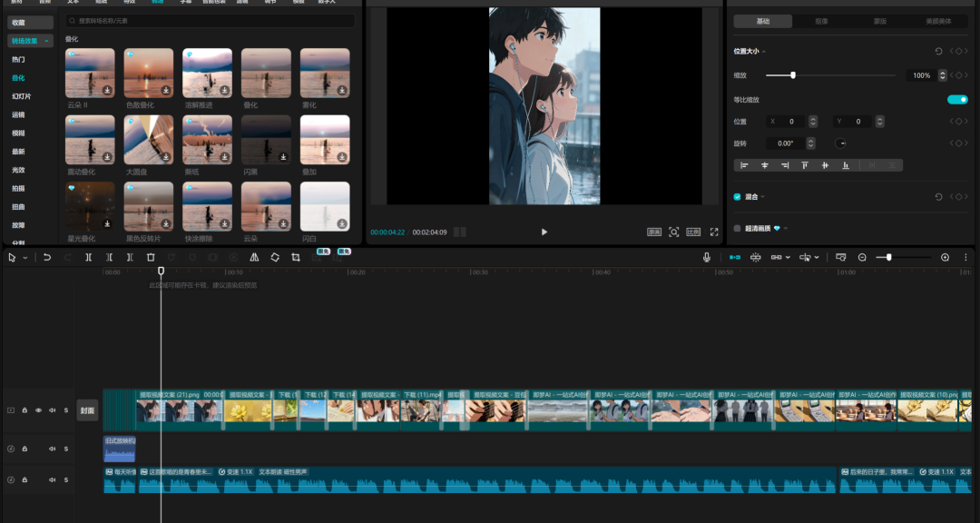Switch to the 抠像 tab
The image size is (980, 523).
821,21
